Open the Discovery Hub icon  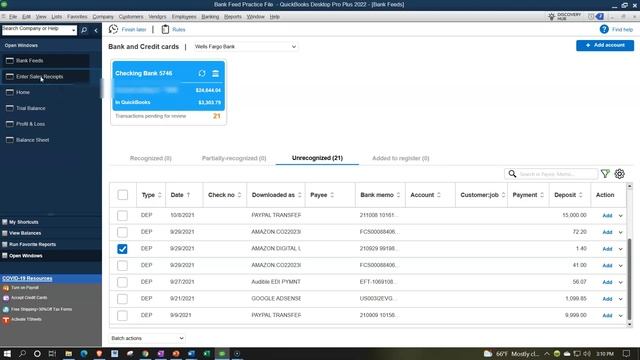(552, 16)
